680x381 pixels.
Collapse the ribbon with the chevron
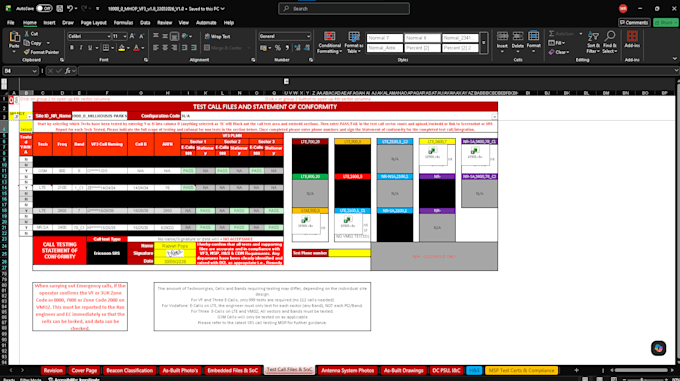674,59
